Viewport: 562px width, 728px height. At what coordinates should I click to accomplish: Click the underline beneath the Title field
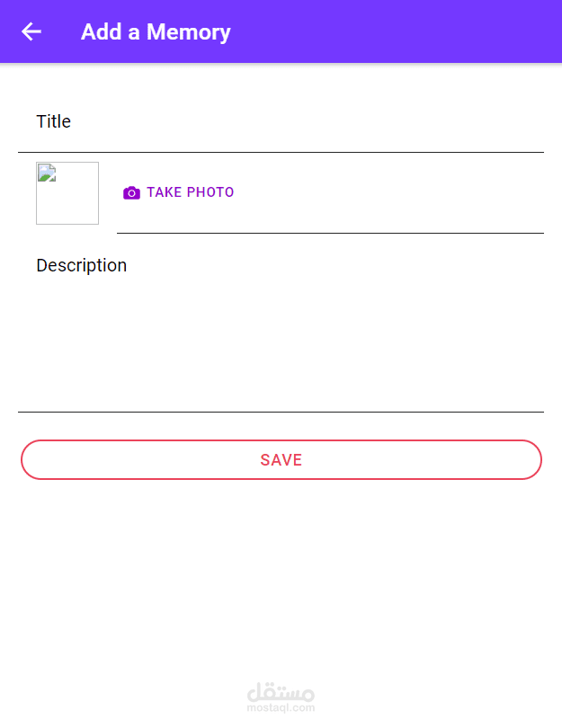point(281,152)
